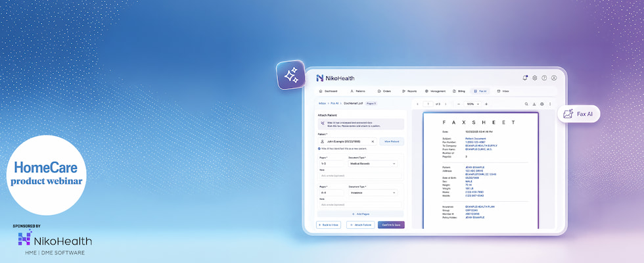Screen dimensions: 644x263
Task: Expand the Medical Records document type dropdown
Action: coord(373,164)
